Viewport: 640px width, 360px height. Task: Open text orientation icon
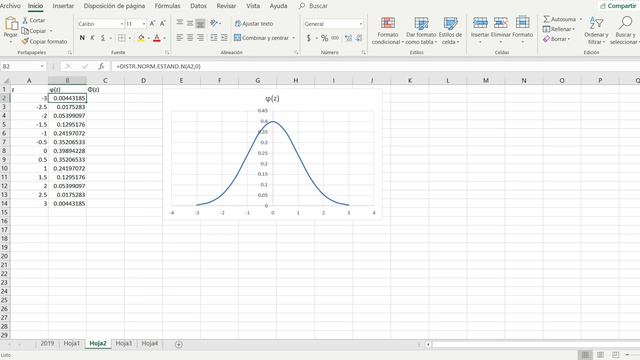coord(214,24)
